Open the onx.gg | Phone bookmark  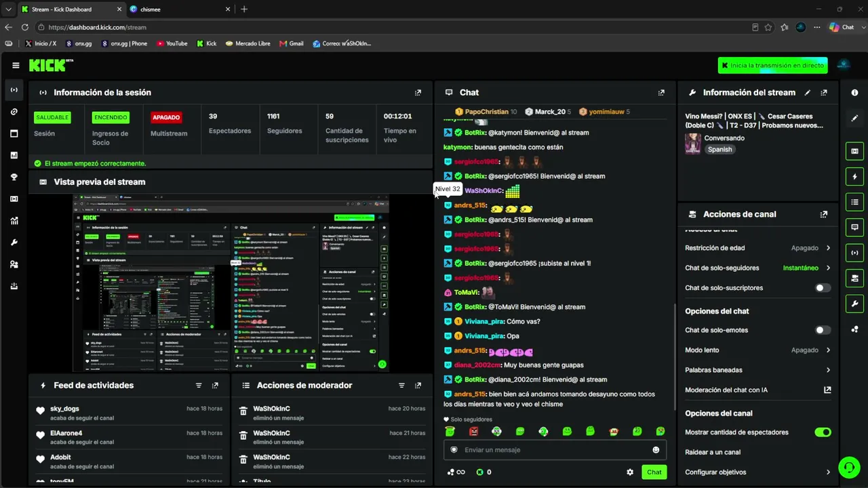point(124,43)
